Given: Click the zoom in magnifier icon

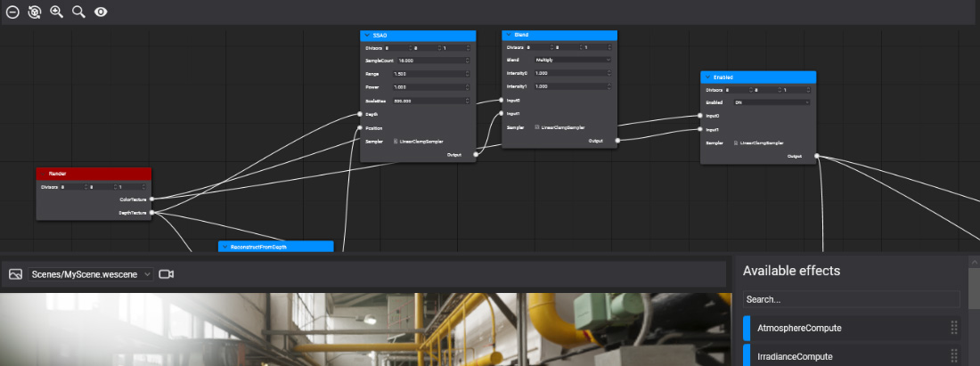Looking at the screenshot, I should 57,12.
